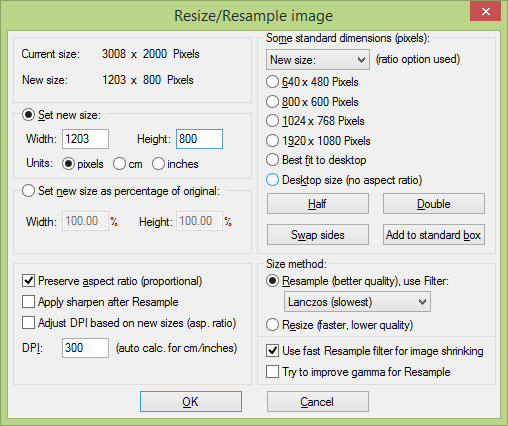Click the Width pixel input field

pyautogui.click(x=85, y=139)
